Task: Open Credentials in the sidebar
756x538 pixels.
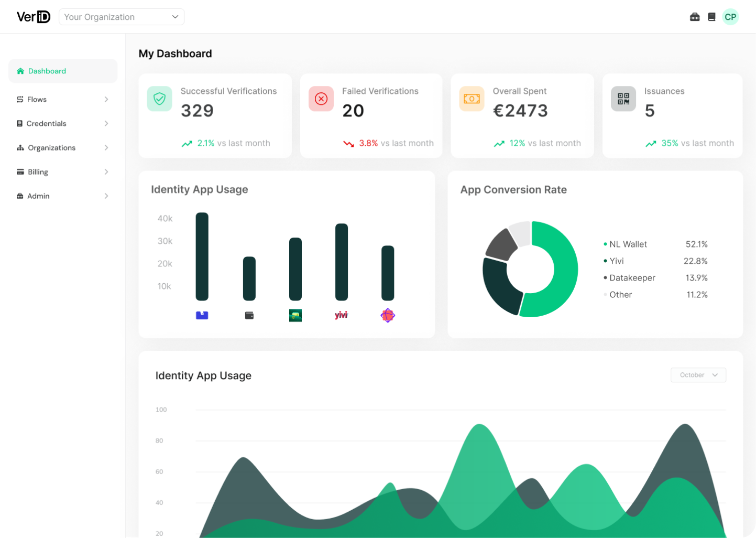Action: 46,124
